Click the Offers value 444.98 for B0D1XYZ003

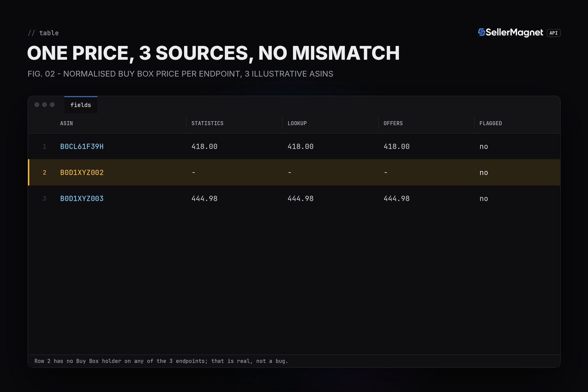coord(397,199)
